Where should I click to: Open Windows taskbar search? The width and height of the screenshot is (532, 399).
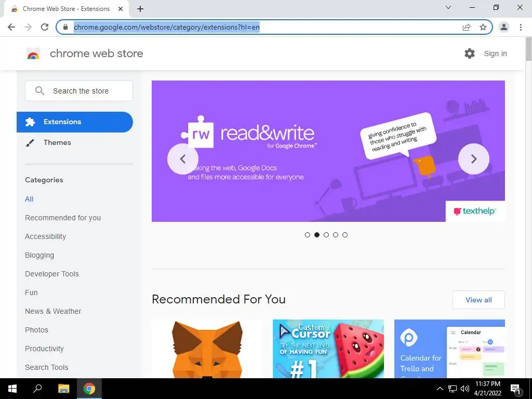pos(37,389)
